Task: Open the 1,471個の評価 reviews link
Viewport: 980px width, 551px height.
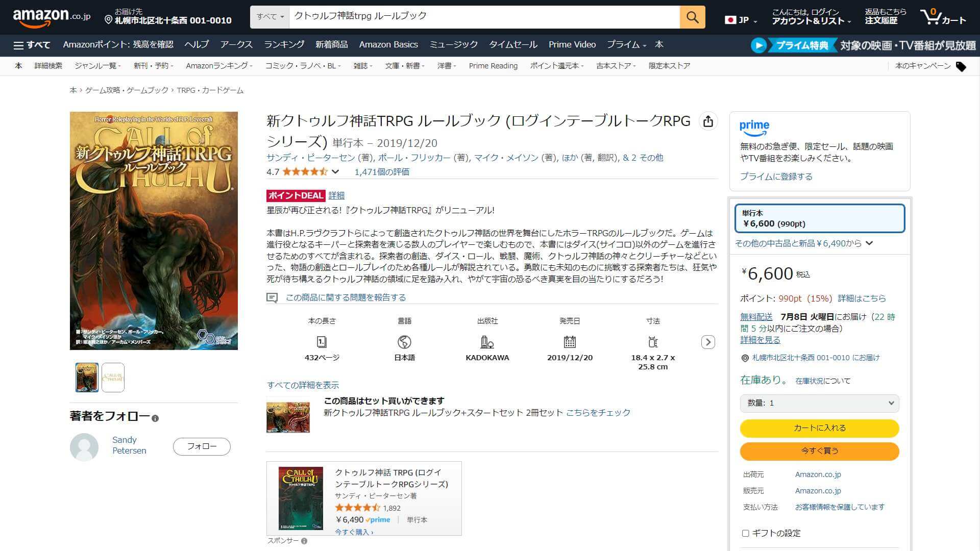Action: [x=382, y=172]
